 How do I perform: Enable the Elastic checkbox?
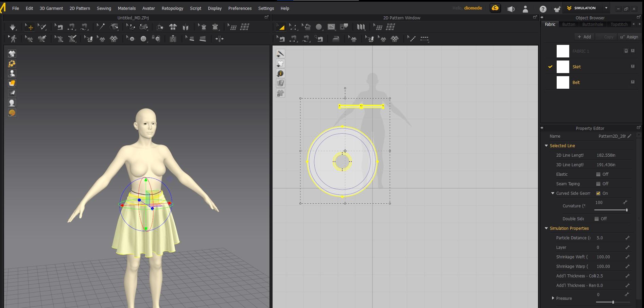(x=598, y=174)
